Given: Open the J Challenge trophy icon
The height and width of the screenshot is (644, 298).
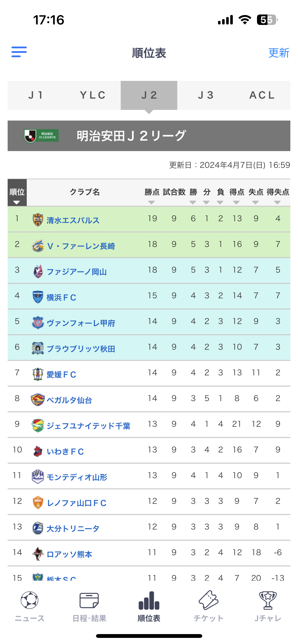Looking at the screenshot, I should (x=268, y=600).
